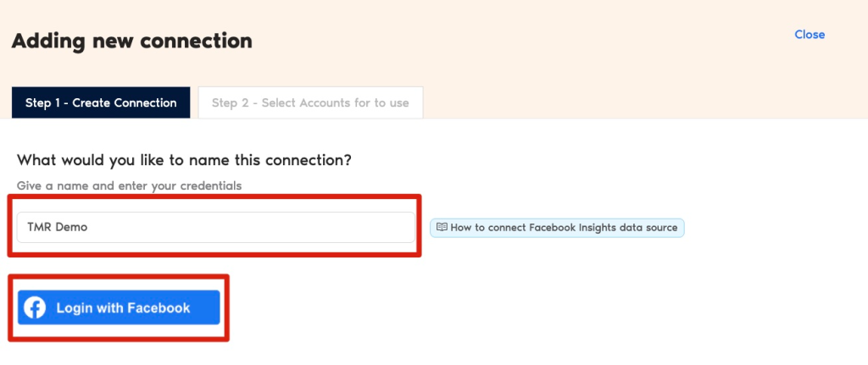
Task: Close the Adding new connection dialog
Action: click(x=810, y=34)
